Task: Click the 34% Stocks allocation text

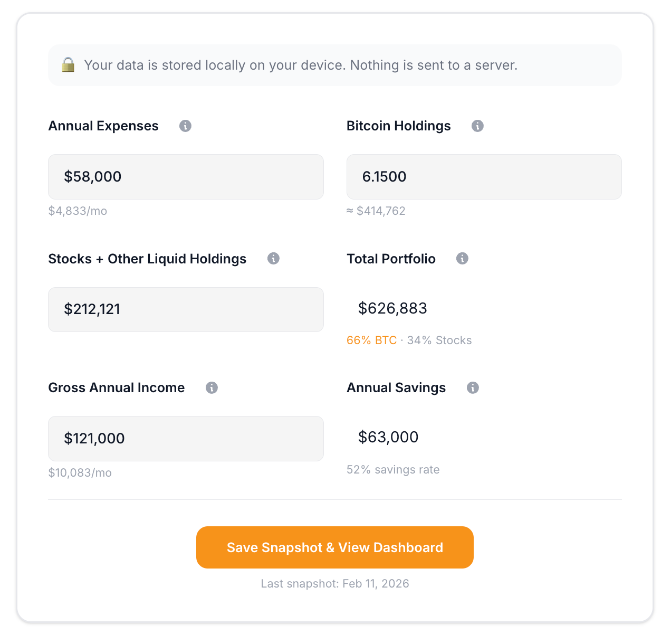Action: (439, 340)
